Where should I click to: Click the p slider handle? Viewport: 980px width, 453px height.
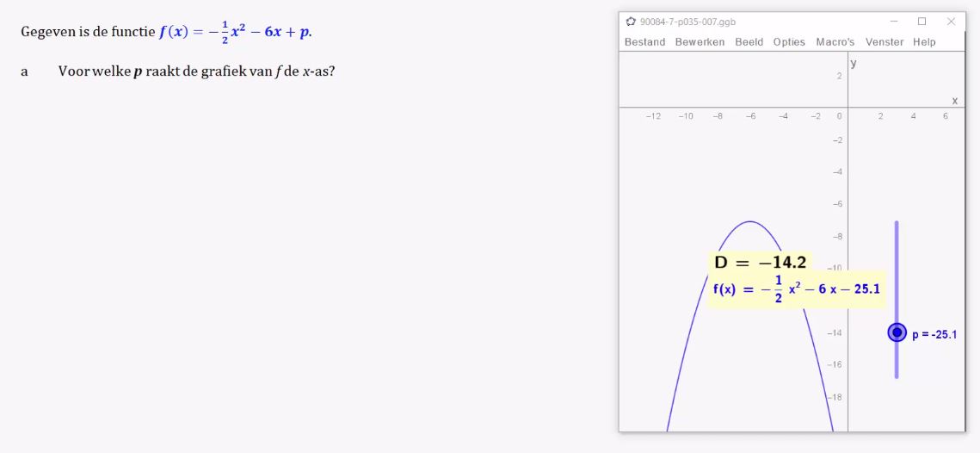897,332
